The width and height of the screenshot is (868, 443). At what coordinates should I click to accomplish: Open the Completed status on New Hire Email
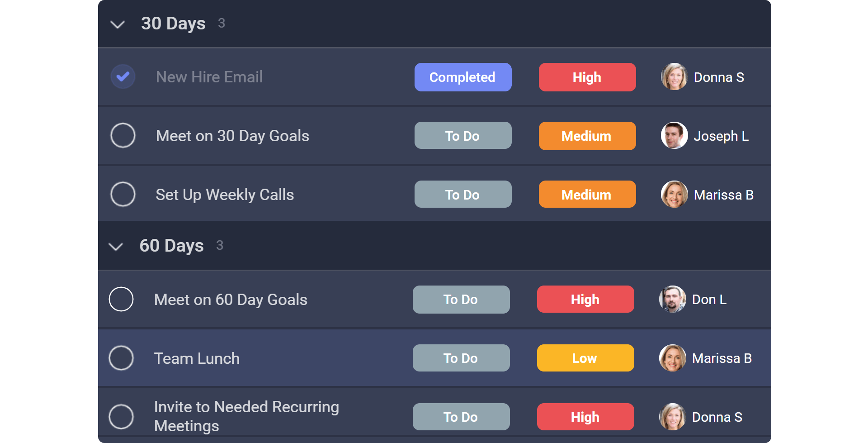click(x=462, y=77)
